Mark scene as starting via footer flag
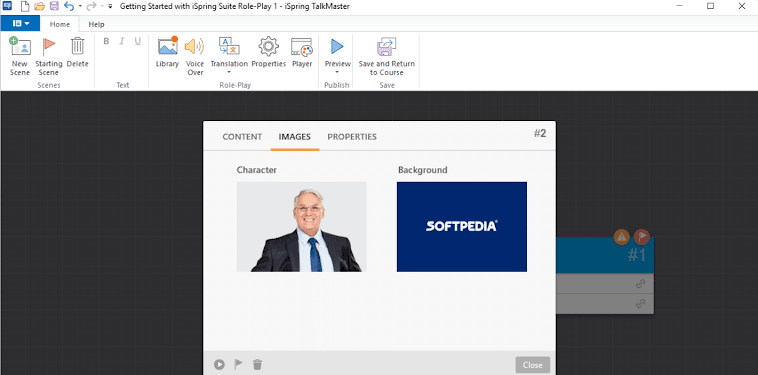The width and height of the screenshot is (758, 375). pyautogui.click(x=238, y=364)
